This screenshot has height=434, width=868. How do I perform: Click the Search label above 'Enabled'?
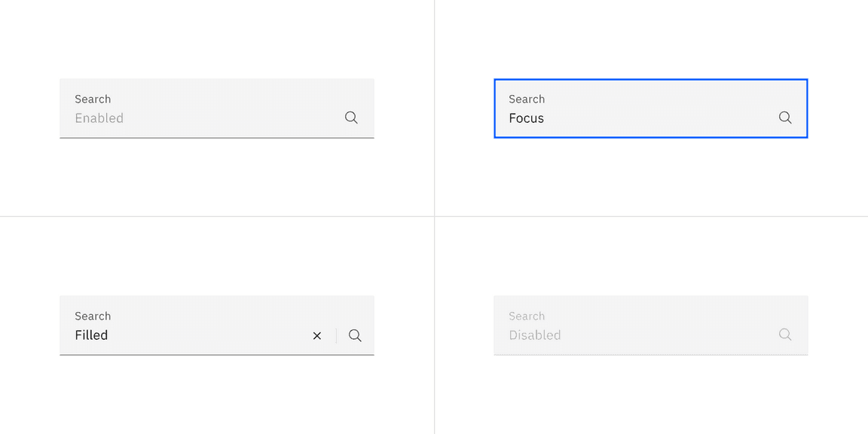click(93, 99)
